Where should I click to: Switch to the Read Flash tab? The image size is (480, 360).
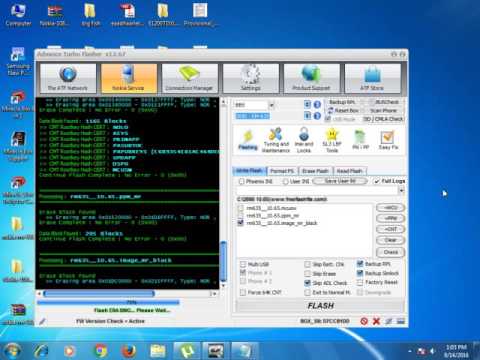tap(349, 171)
